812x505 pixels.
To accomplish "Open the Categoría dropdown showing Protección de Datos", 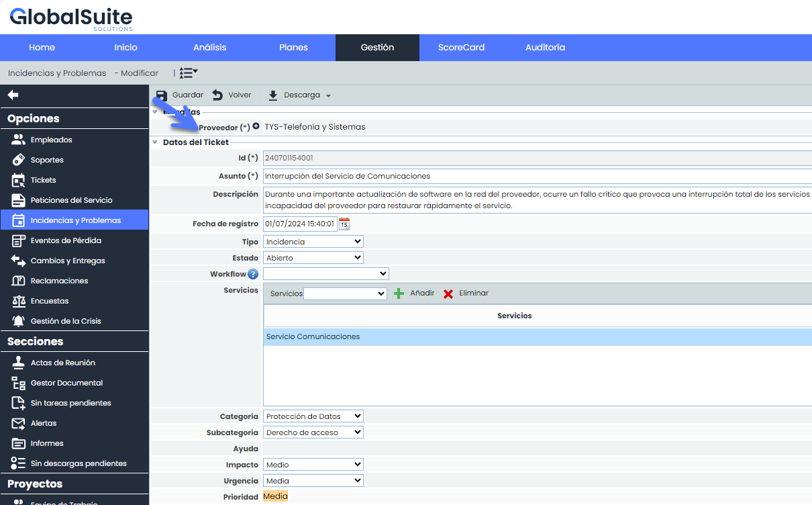I will (313, 416).
